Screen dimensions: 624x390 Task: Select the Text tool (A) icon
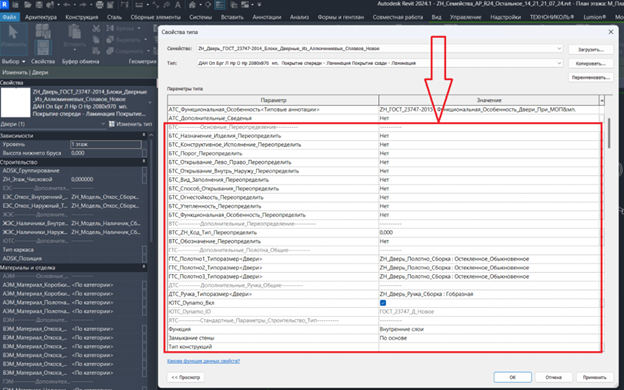click(177, 5)
